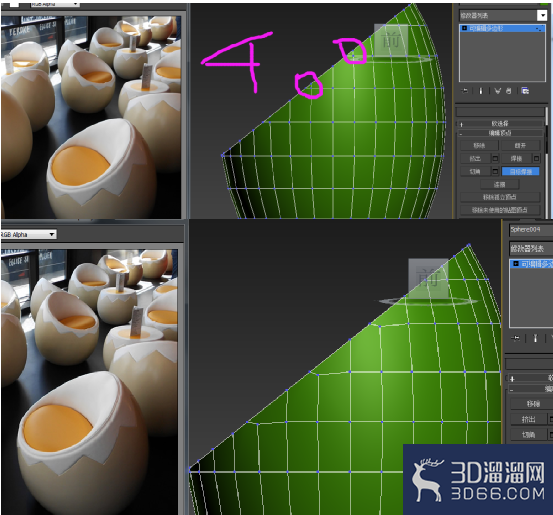The image size is (553, 515).
Task: Click 移除孤立顶点 button
Action: (x=500, y=197)
